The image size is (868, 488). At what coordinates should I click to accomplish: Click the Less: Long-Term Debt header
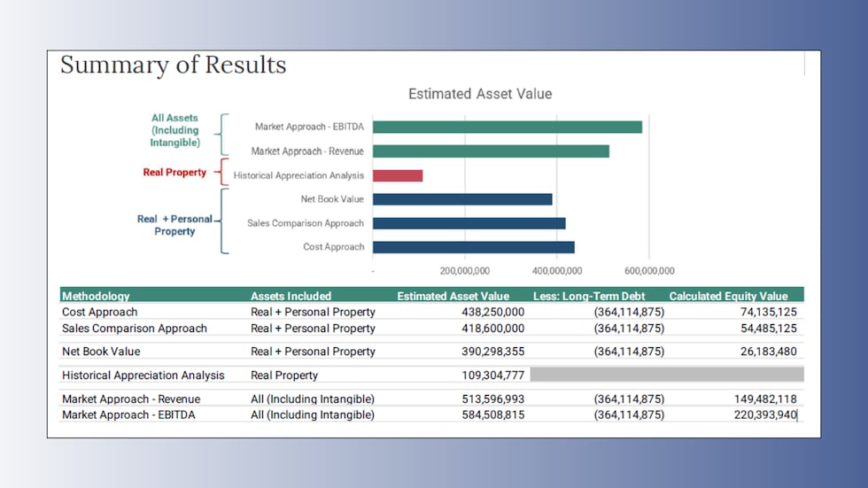(x=589, y=296)
